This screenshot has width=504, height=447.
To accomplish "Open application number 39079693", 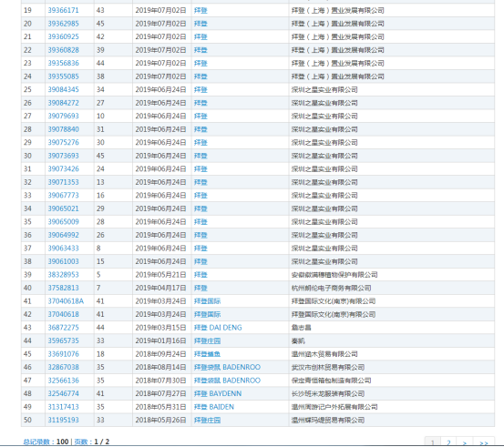I will pos(63,116).
